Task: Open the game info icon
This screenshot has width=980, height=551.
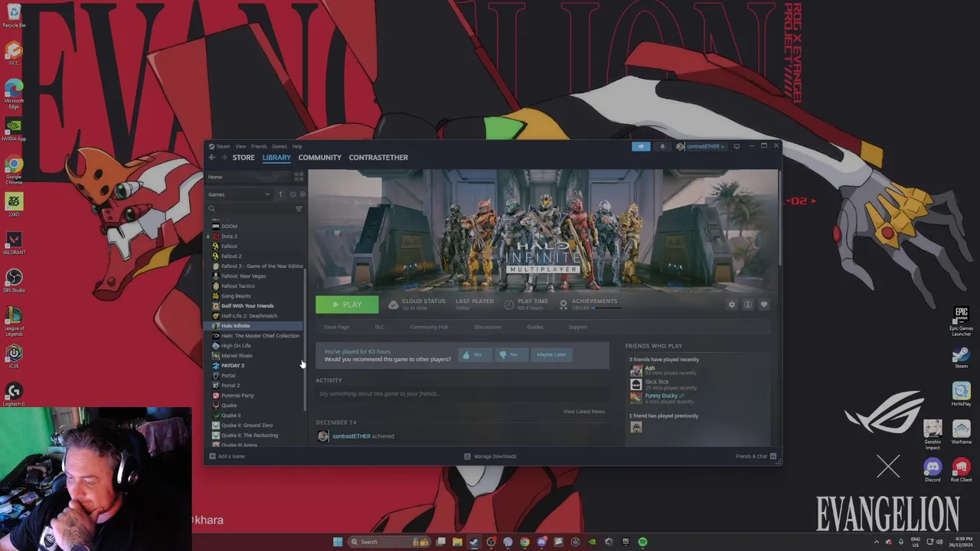Action: click(x=748, y=305)
